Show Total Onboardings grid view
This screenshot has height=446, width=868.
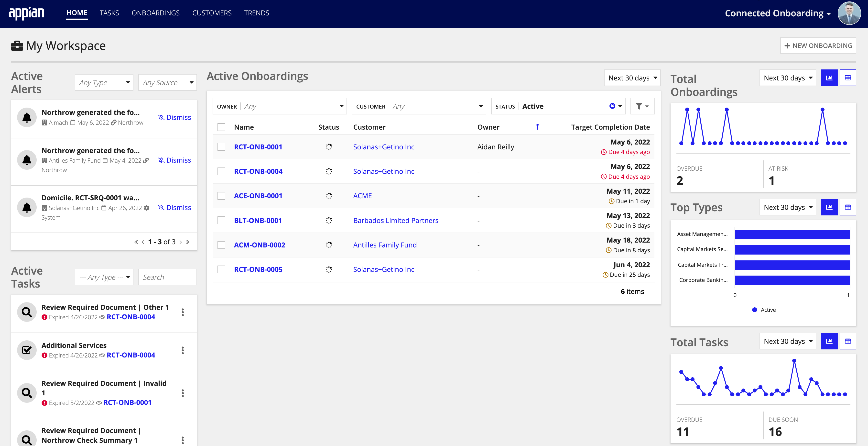[848, 78]
